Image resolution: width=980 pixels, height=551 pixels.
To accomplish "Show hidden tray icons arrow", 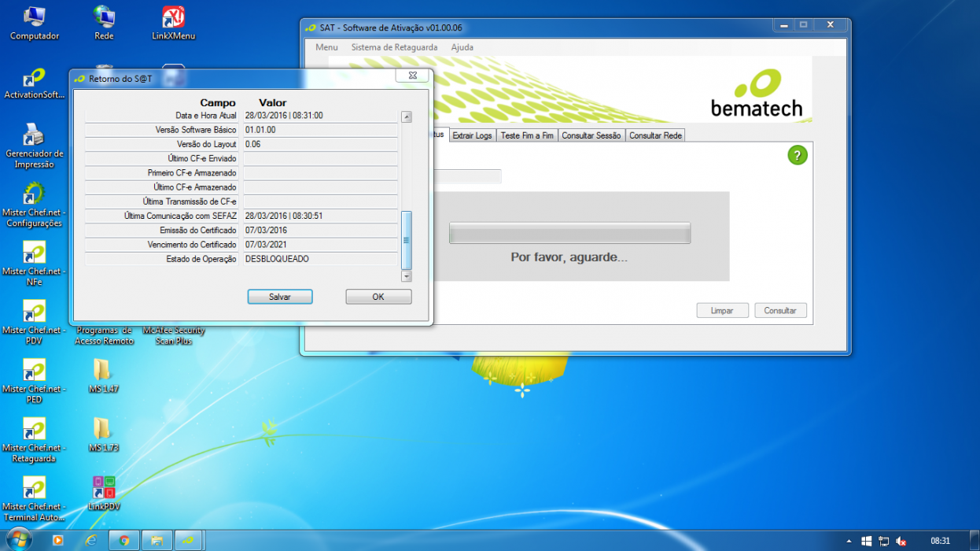I will pos(849,542).
